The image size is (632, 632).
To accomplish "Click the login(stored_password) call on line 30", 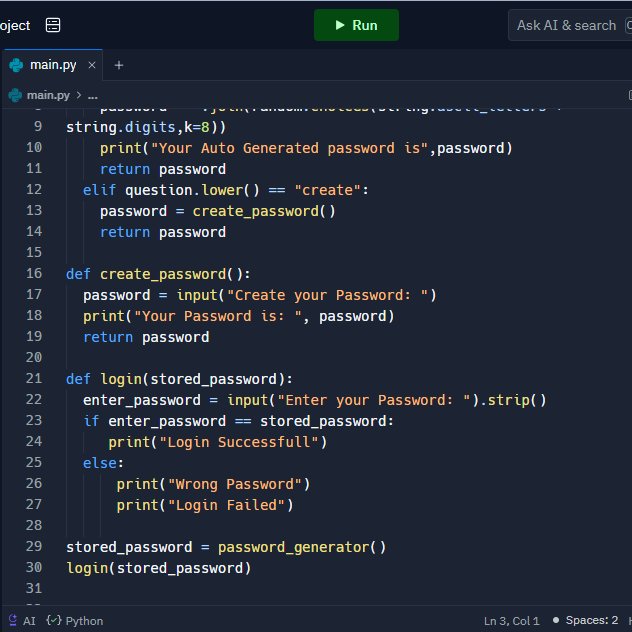I will 158,568.
